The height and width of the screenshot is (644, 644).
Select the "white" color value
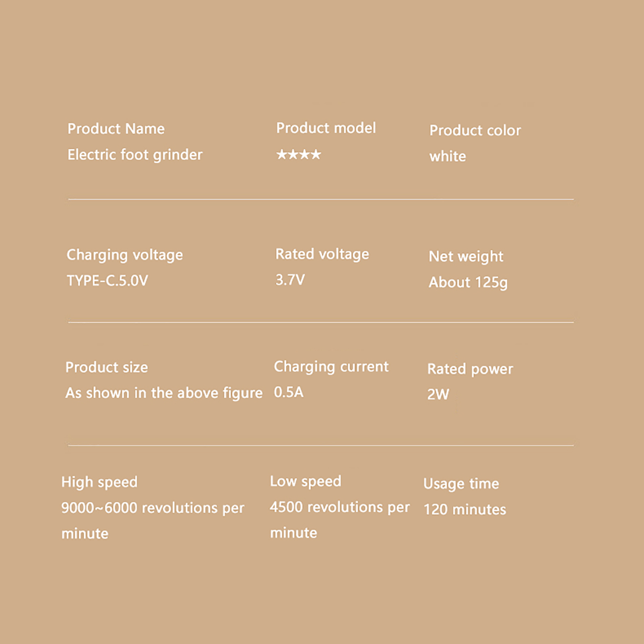[448, 156]
